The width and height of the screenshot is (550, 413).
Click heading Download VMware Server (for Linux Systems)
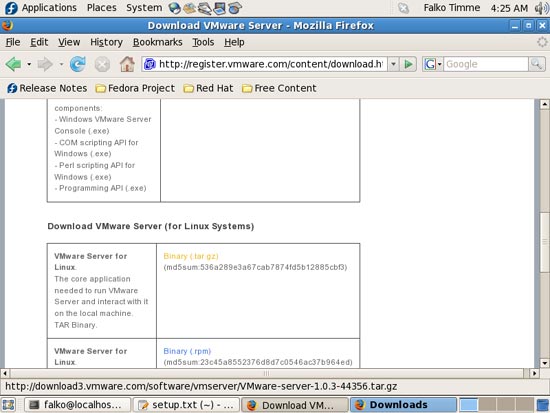coord(151,226)
